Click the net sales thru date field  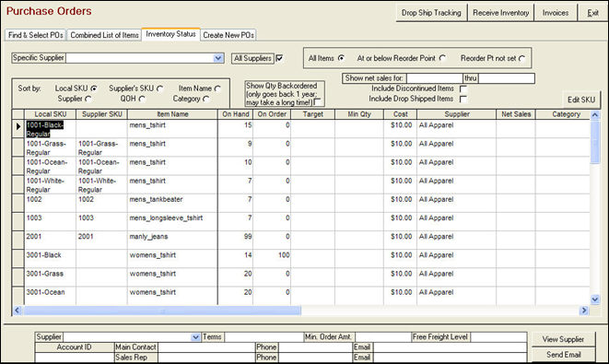coord(507,78)
